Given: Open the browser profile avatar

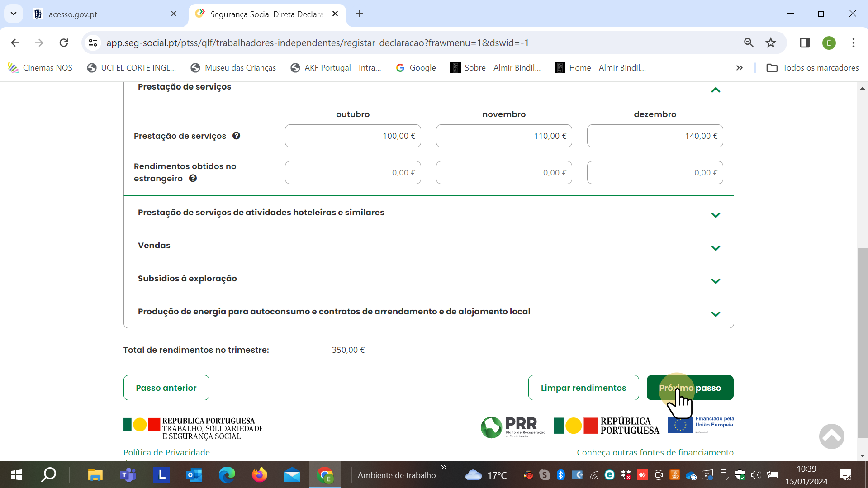Looking at the screenshot, I should [829, 43].
